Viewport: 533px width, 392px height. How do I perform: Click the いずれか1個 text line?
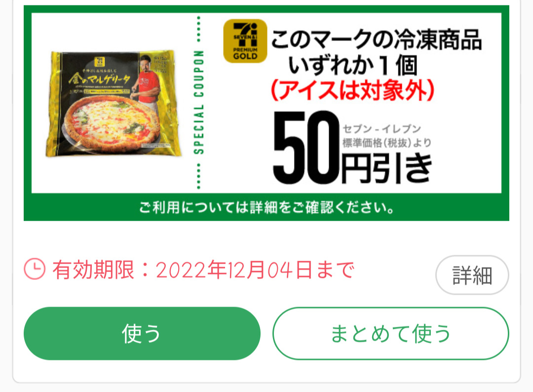[x=352, y=65]
